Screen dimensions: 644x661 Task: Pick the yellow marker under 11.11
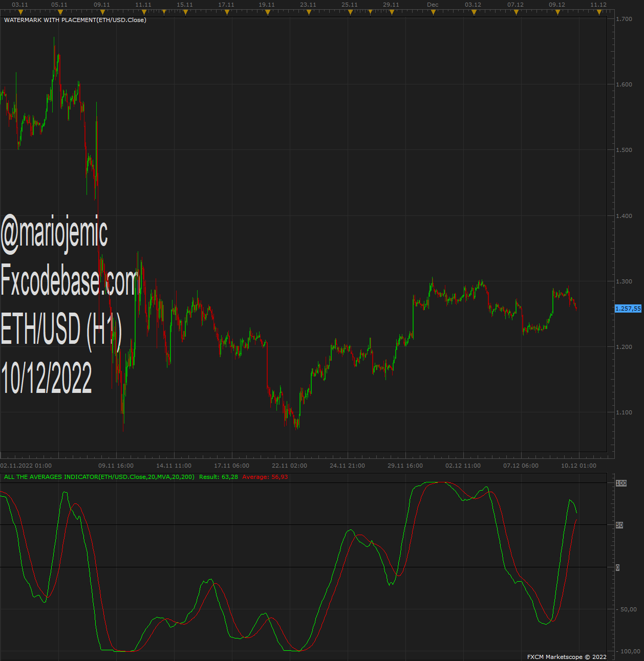pyautogui.click(x=143, y=12)
